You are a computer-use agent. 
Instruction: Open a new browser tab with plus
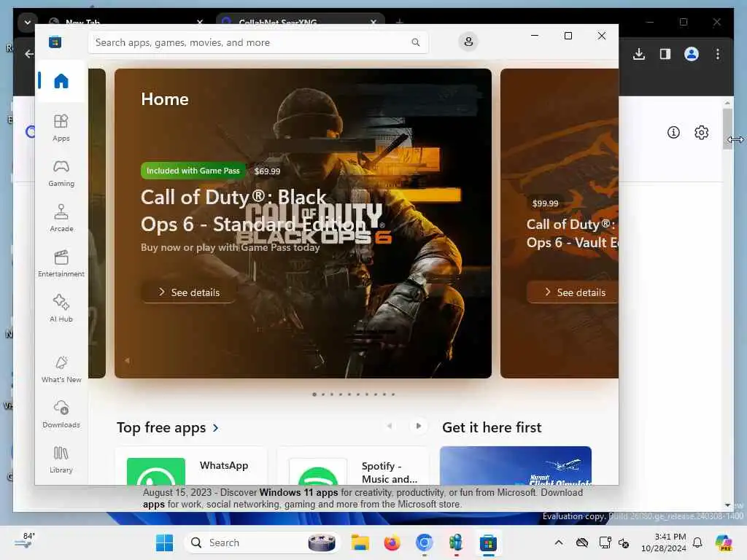pyautogui.click(x=399, y=22)
